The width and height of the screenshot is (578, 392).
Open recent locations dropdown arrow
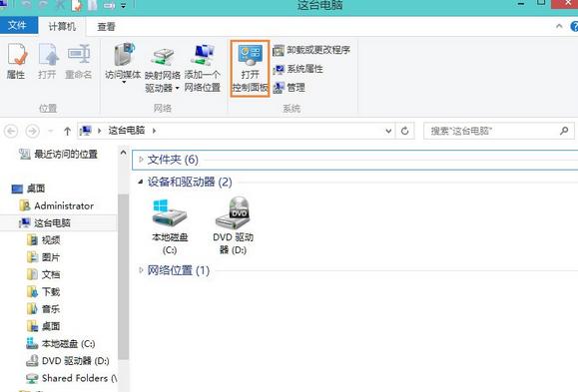coord(51,131)
